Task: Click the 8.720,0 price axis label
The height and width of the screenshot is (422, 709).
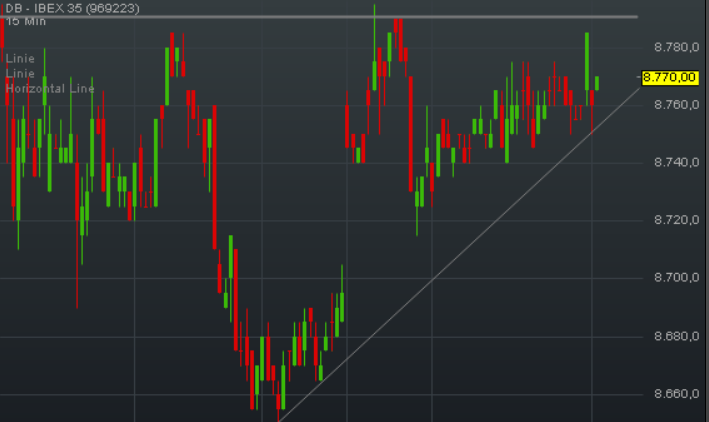Action: (x=674, y=219)
